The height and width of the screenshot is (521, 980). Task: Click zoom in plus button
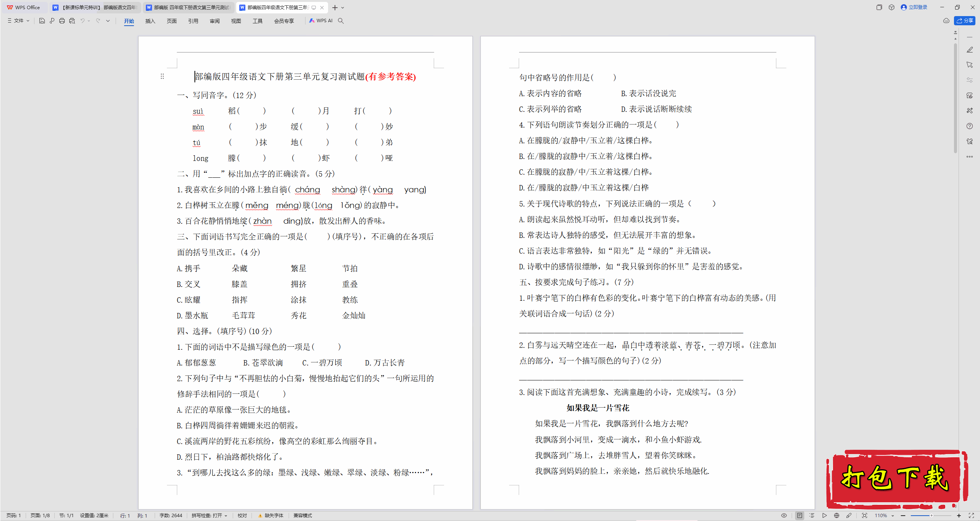[x=959, y=516]
